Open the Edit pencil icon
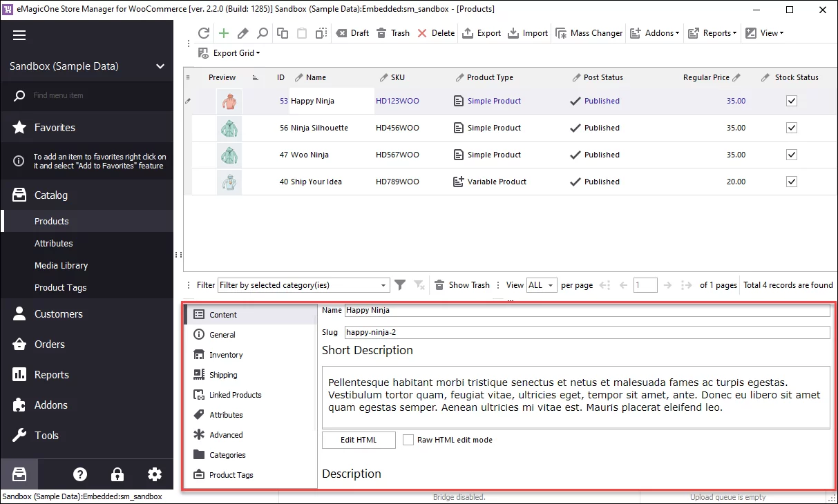This screenshot has height=504, width=838. tap(241, 32)
